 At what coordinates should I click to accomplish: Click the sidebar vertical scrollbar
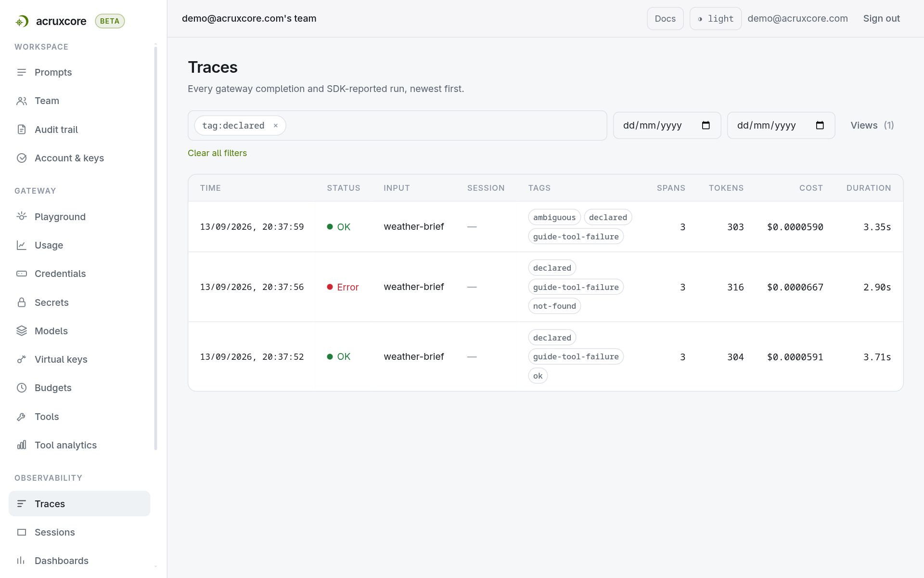click(x=155, y=248)
